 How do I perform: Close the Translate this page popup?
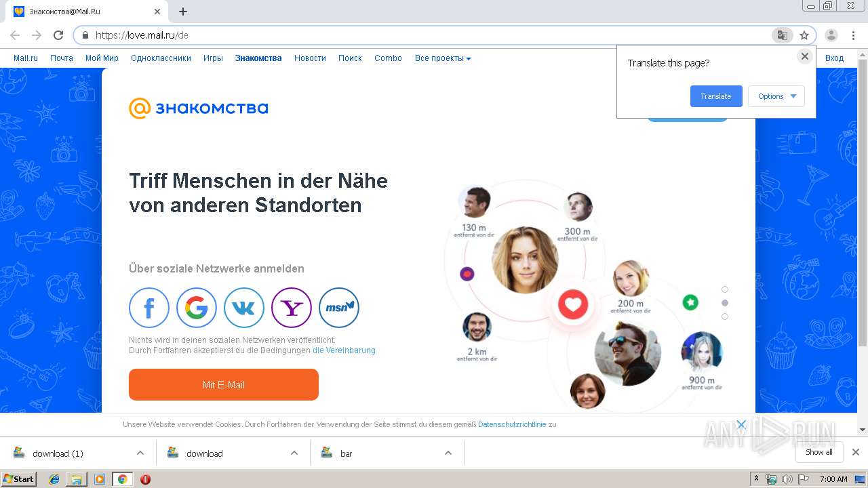(805, 56)
